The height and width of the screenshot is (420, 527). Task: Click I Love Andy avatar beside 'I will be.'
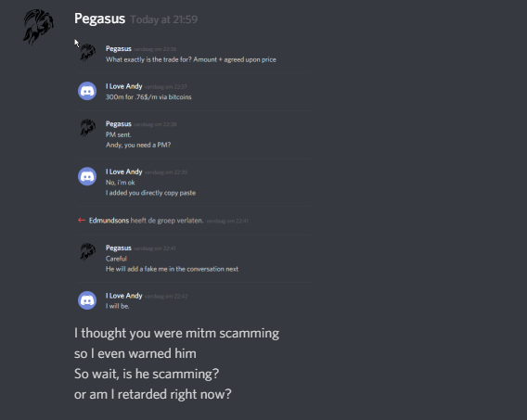[x=87, y=300]
